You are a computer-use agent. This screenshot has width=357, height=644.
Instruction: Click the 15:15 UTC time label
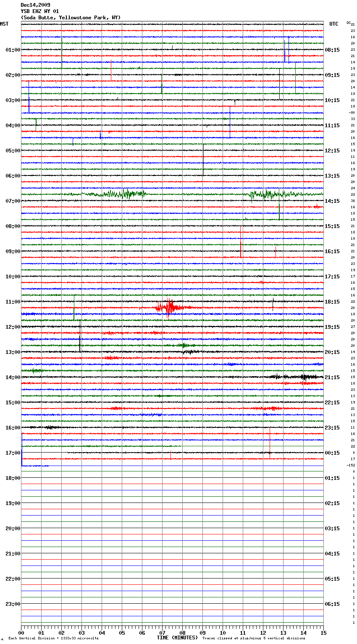coord(332,226)
